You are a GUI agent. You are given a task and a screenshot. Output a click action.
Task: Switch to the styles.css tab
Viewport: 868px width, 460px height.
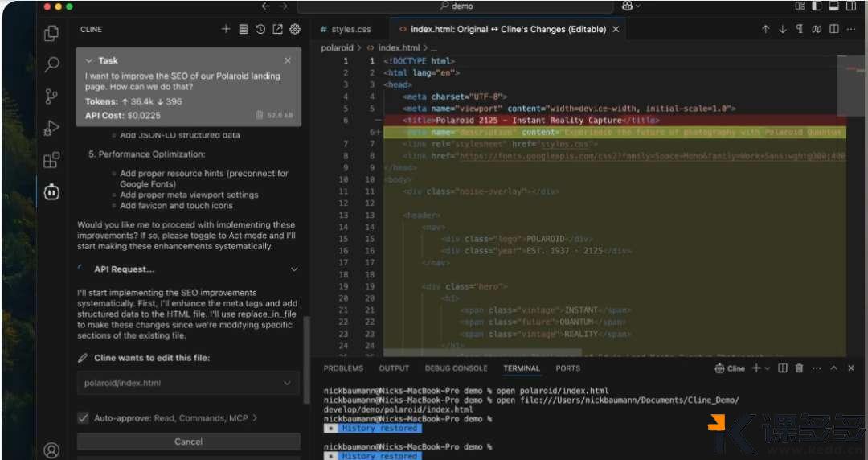pyautogui.click(x=346, y=30)
